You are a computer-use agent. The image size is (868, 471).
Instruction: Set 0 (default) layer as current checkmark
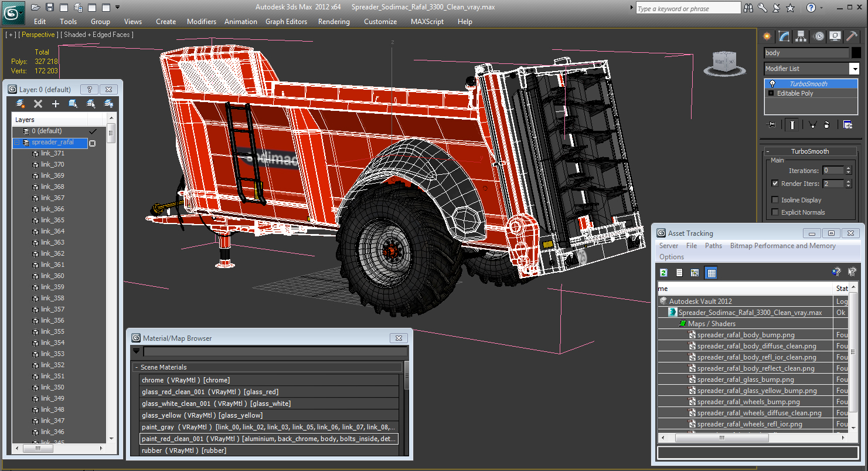pos(92,131)
